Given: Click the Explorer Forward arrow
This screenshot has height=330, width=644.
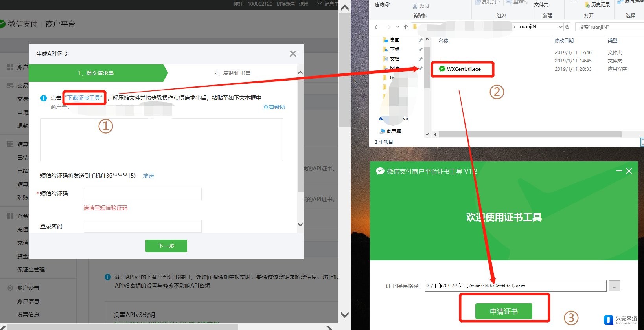Looking at the screenshot, I should click(x=388, y=27).
